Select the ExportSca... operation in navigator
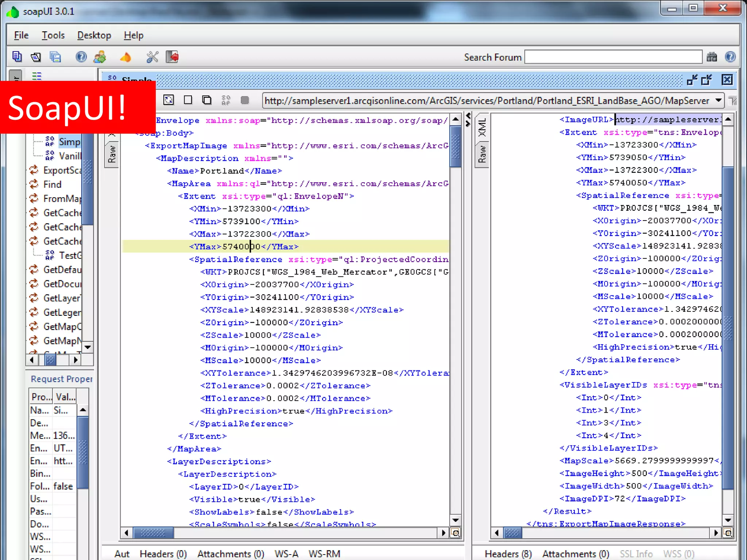Viewport: 747px width, 560px height. [x=55, y=170]
